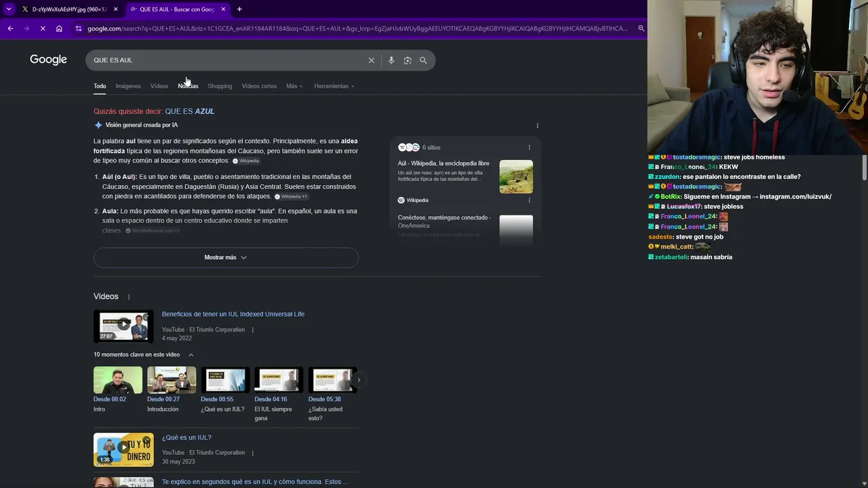This screenshot has height=488, width=868.
Task: Open options for the Videos section
Action: point(129,297)
